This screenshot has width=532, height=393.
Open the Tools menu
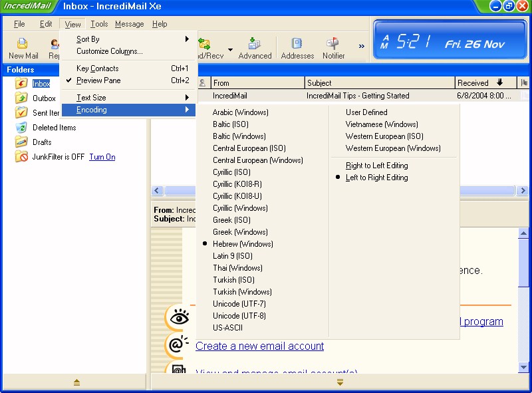[99, 24]
